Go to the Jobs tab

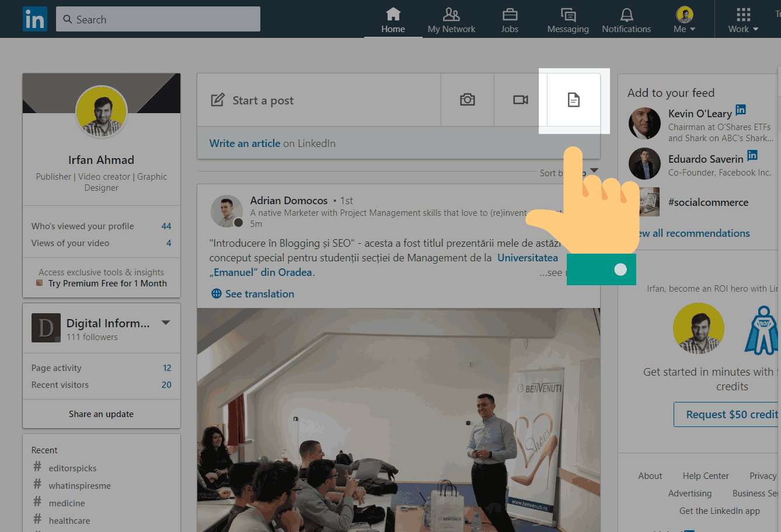point(510,20)
